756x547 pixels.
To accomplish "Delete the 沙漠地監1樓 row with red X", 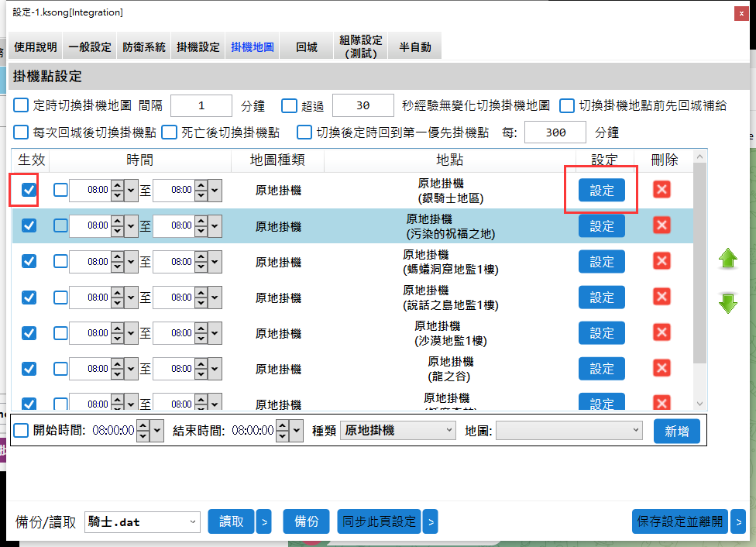I will 661,332.
